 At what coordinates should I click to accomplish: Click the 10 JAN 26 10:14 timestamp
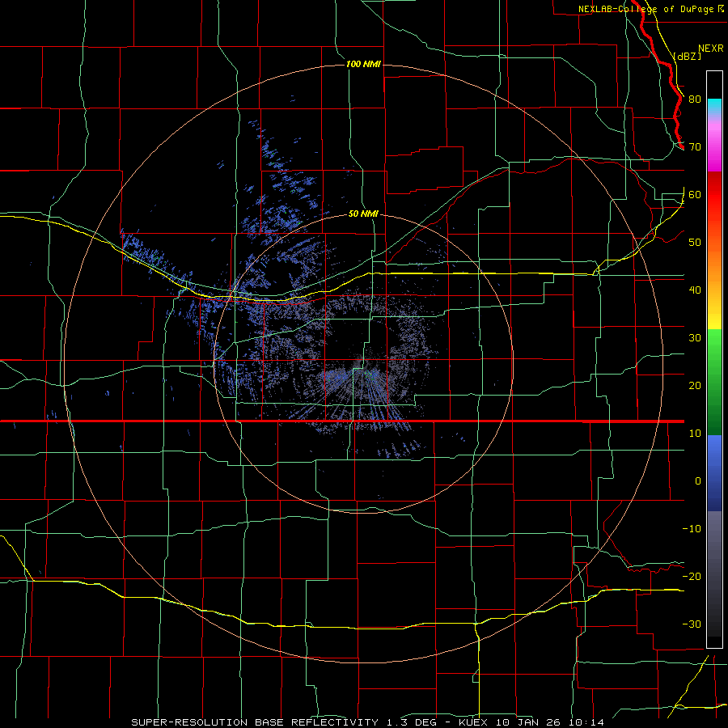point(550,722)
